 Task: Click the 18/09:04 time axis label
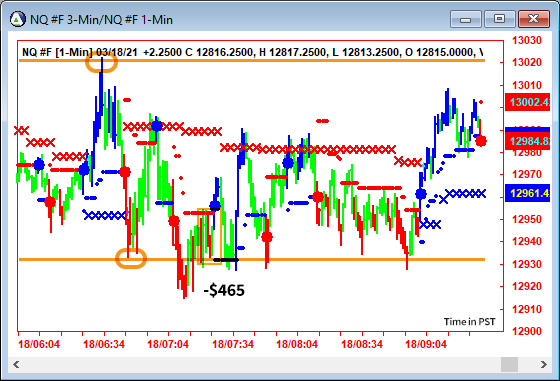click(426, 345)
